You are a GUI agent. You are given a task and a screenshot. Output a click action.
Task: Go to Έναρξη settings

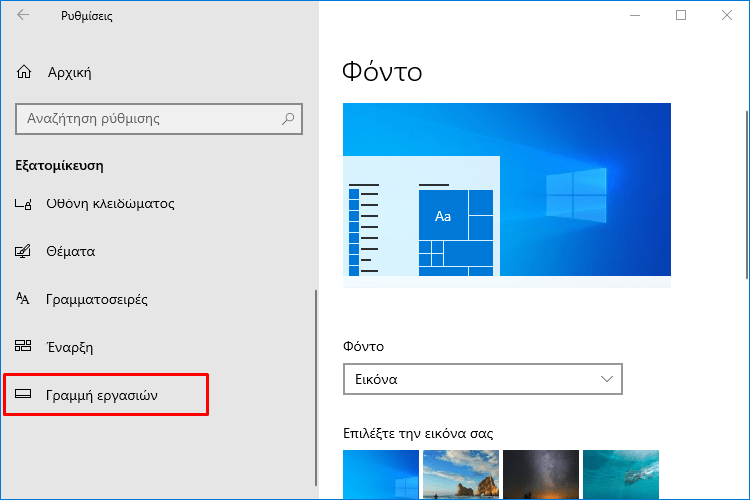[70, 347]
